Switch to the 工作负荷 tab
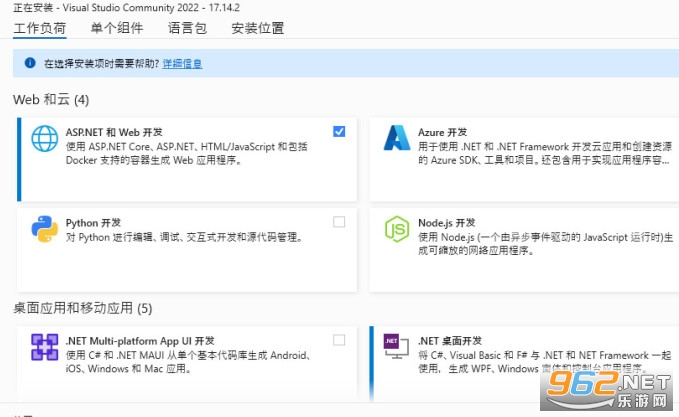This screenshot has height=417, width=679. coord(39,29)
